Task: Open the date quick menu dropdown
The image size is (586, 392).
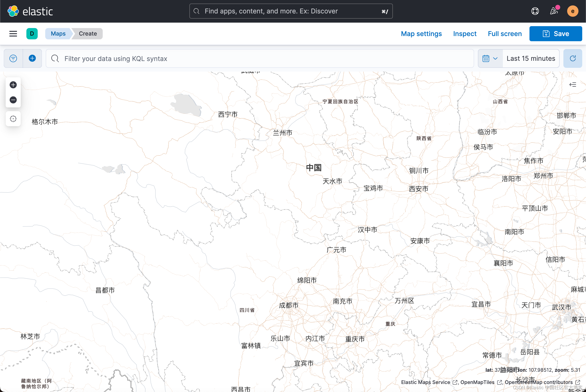Action: pyautogui.click(x=490, y=58)
